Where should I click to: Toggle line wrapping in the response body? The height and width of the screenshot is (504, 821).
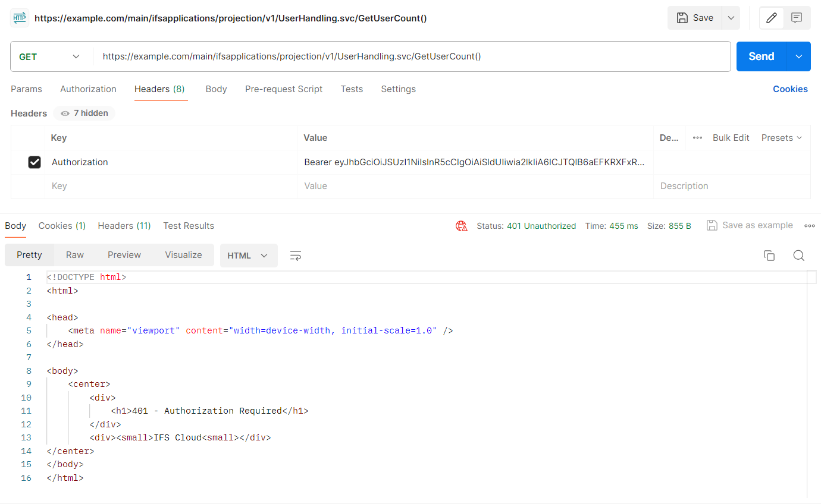(x=296, y=255)
